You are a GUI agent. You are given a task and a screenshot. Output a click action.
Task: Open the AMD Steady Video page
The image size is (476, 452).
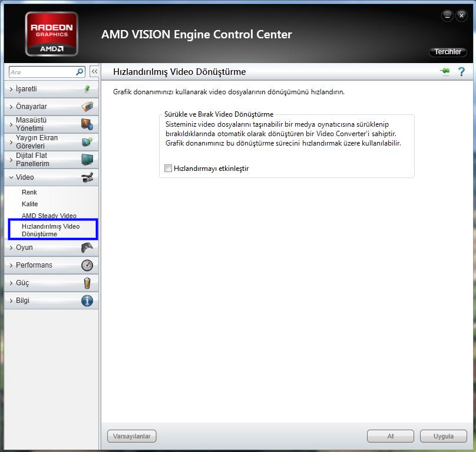(x=49, y=215)
